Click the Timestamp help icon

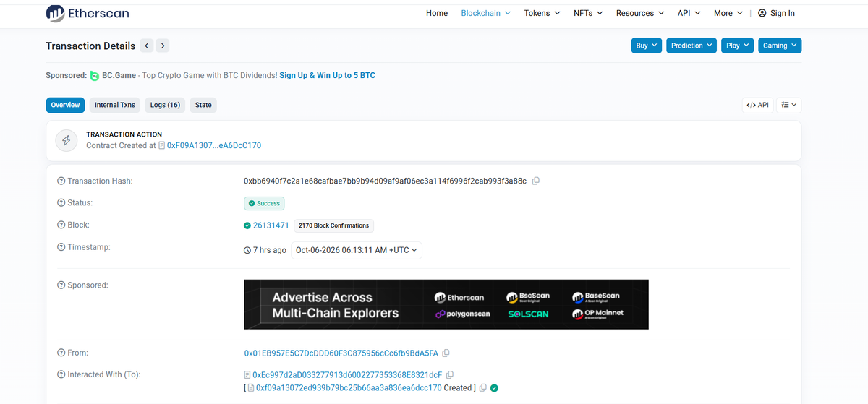point(61,247)
